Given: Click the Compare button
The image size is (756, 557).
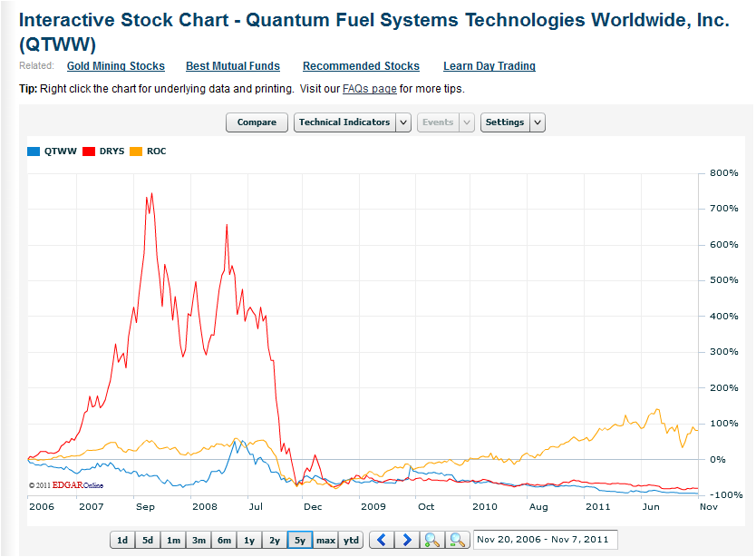Looking at the screenshot, I should pyautogui.click(x=257, y=122).
